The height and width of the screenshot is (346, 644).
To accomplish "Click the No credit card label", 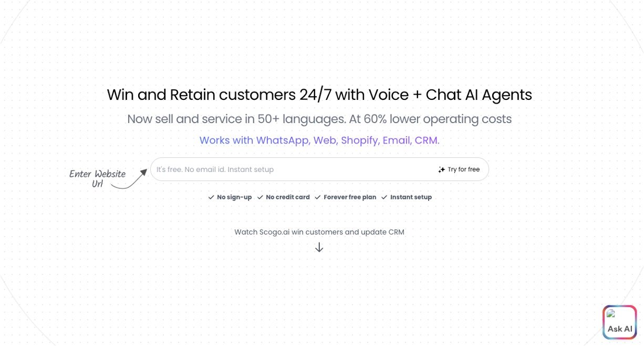I will point(288,197).
